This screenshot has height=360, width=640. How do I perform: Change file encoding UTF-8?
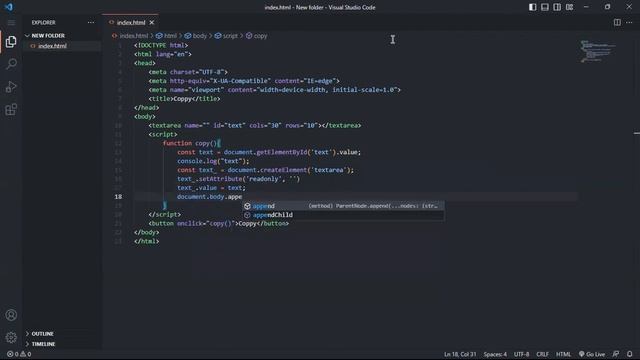pyautogui.click(x=522, y=354)
